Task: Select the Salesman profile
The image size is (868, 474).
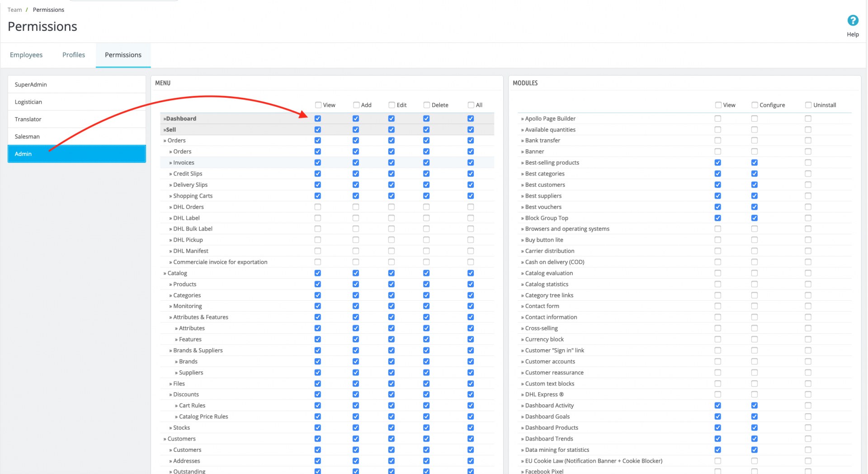Action: (77, 136)
